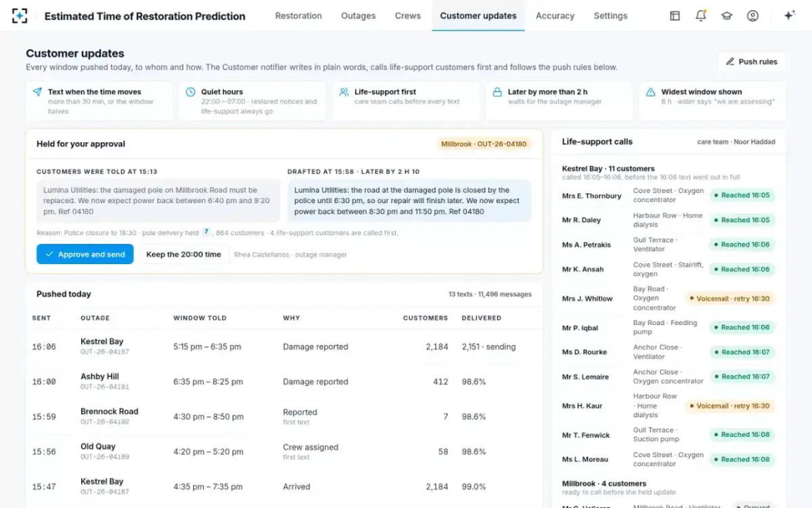Click the Drafted at 15:58 message bubble
This screenshot has height=508, width=812.
[x=409, y=200]
